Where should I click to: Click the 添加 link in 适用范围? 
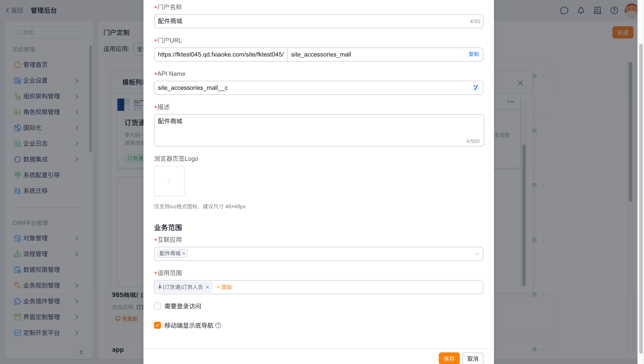click(x=224, y=287)
